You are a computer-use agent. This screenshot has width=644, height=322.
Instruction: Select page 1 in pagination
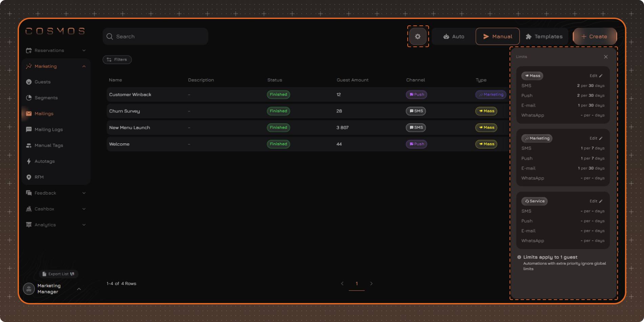(357, 284)
